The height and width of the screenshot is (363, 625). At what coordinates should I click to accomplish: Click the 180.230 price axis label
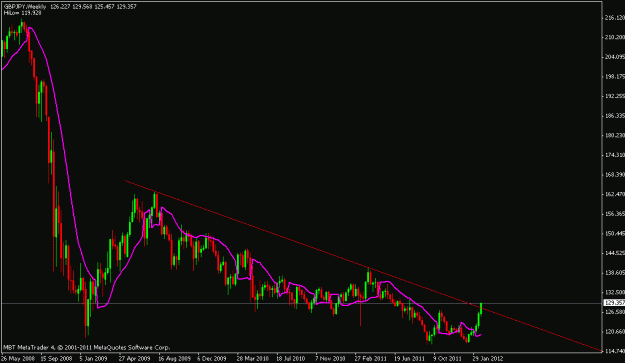(x=615, y=135)
